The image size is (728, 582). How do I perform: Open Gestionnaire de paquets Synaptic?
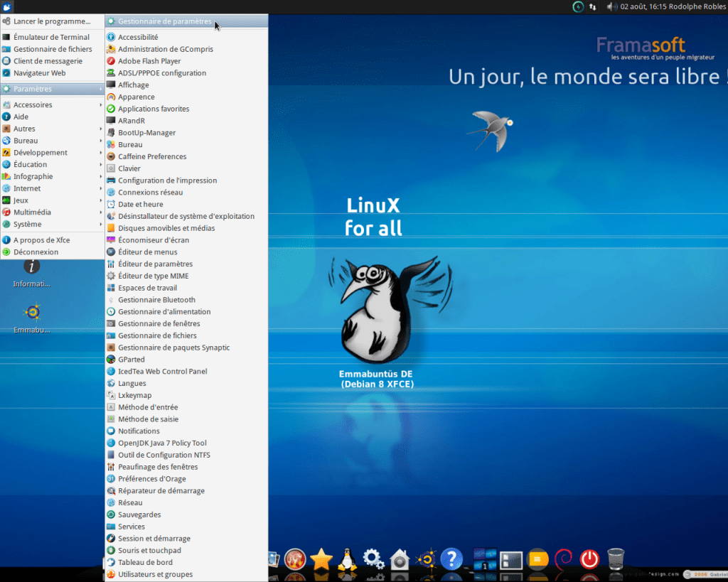click(x=173, y=347)
